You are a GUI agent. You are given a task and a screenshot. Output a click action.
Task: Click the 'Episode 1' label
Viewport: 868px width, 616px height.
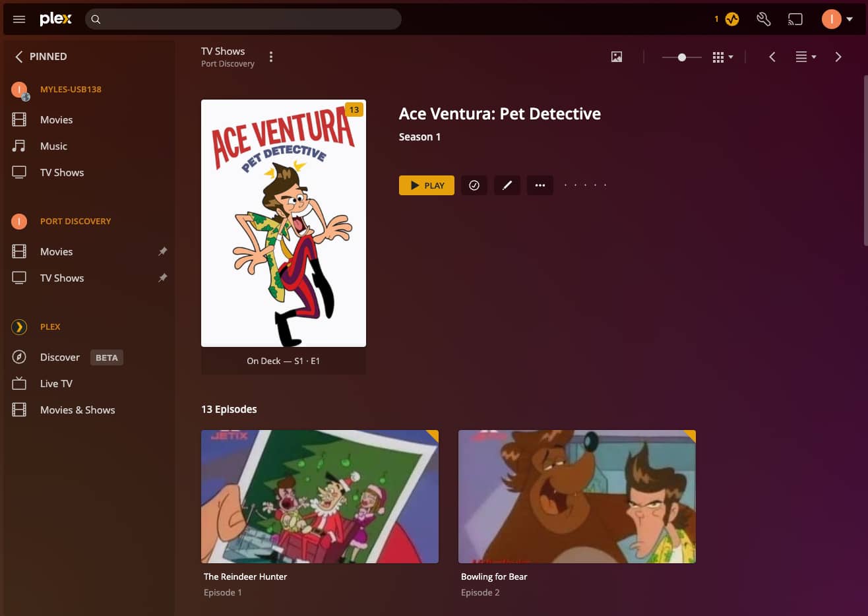point(223,592)
